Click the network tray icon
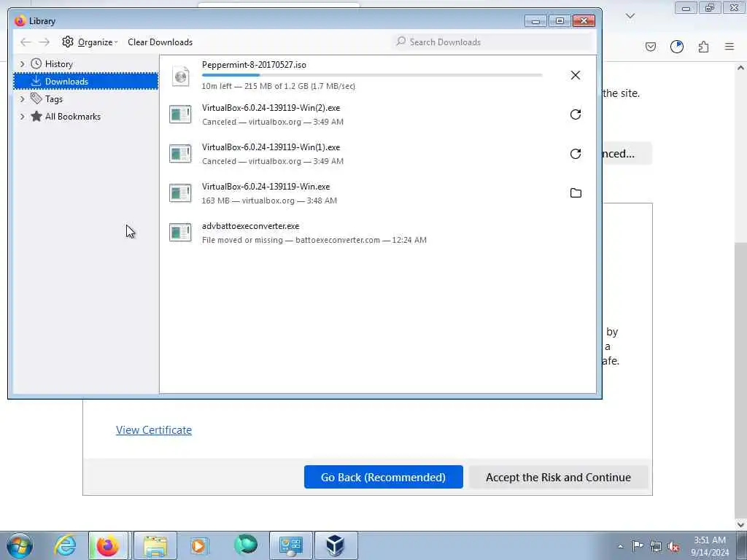This screenshot has height=560, width=747. point(656,547)
